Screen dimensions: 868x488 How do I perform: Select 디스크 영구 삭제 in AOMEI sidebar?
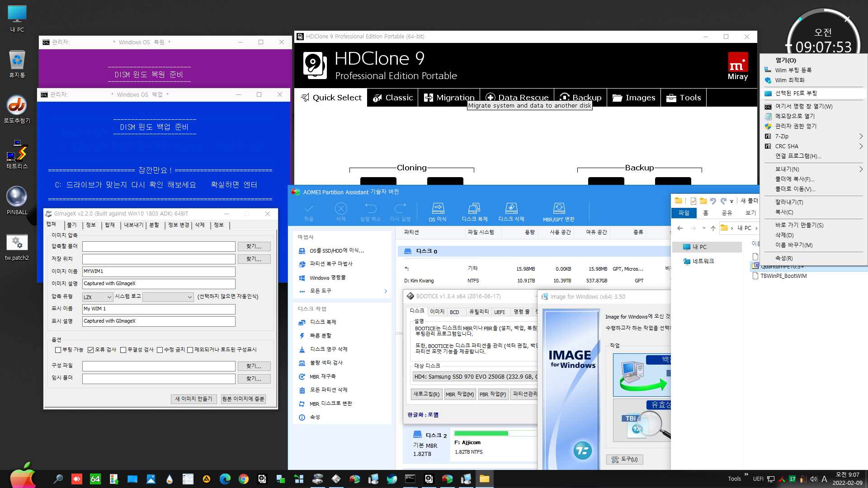pyautogui.click(x=329, y=349)
